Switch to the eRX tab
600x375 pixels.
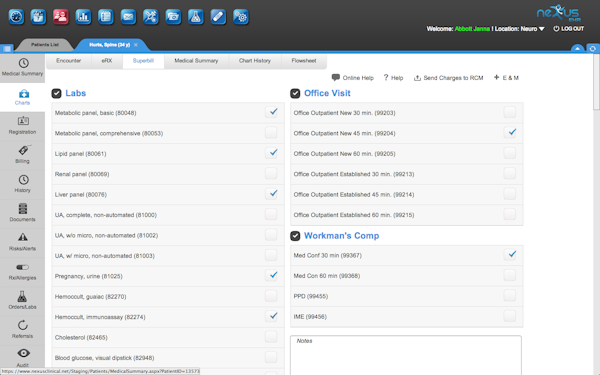pyautogui.click(x=107, y=61)
